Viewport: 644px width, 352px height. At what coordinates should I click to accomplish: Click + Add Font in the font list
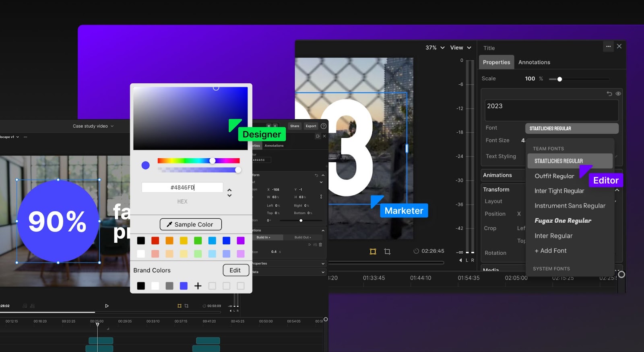tap(550, 251)
